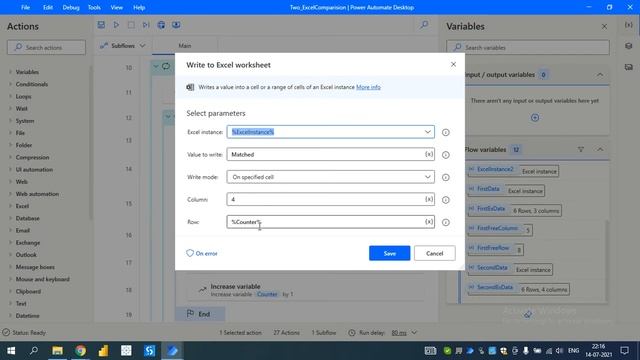The height and width of the screenshot is (360, 640).
Task: Close the Variables pane
Action: 604,27
